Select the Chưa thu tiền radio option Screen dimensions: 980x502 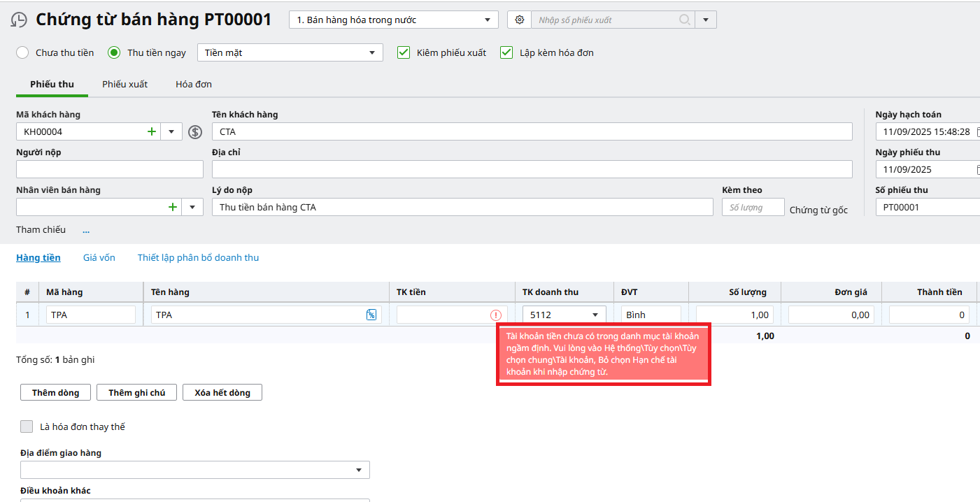pos(22,52)
